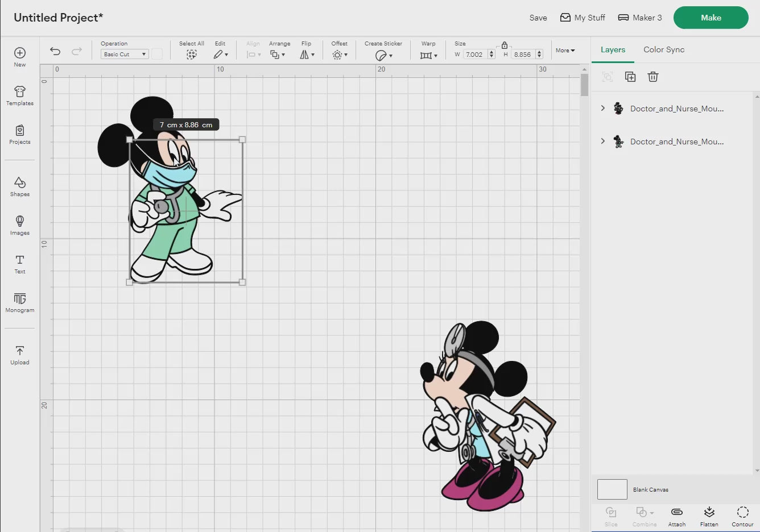Open the More toolbar menu
The height and width of the screenshot is (532, 760).
pyautogui.click(x=565, y=51)
